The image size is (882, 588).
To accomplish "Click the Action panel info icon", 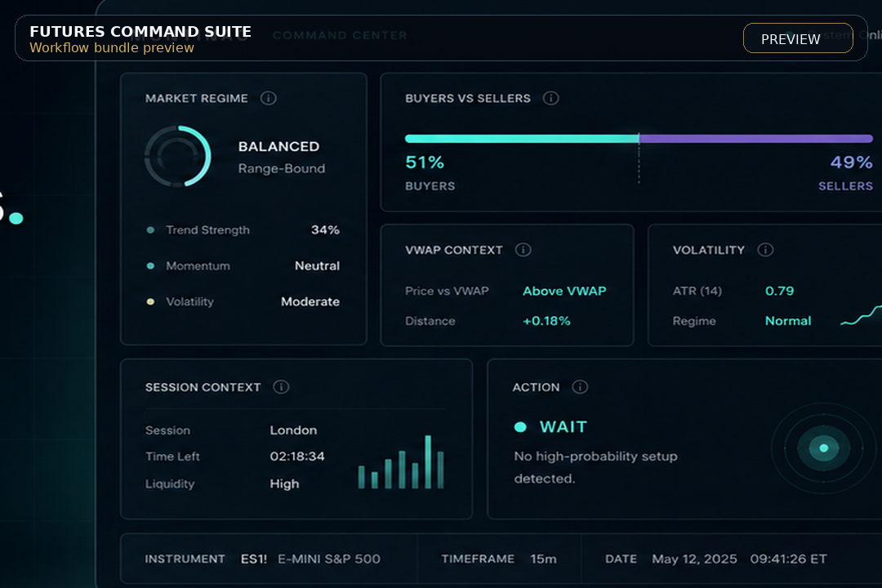I will 580,387.
